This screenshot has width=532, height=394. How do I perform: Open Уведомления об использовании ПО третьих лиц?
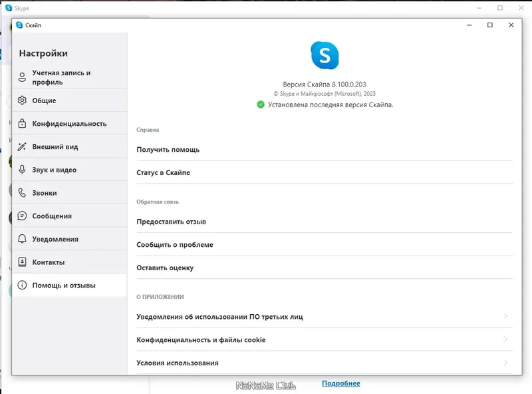pos(325,317)
